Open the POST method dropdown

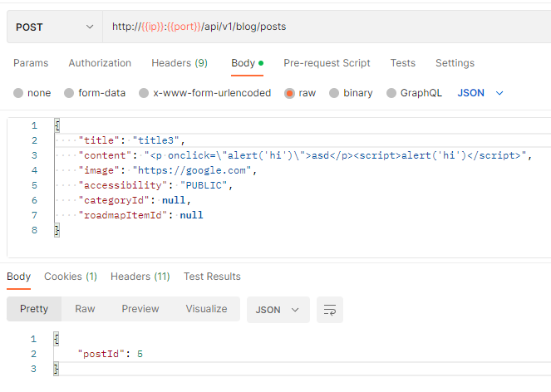tap(55, 27)
